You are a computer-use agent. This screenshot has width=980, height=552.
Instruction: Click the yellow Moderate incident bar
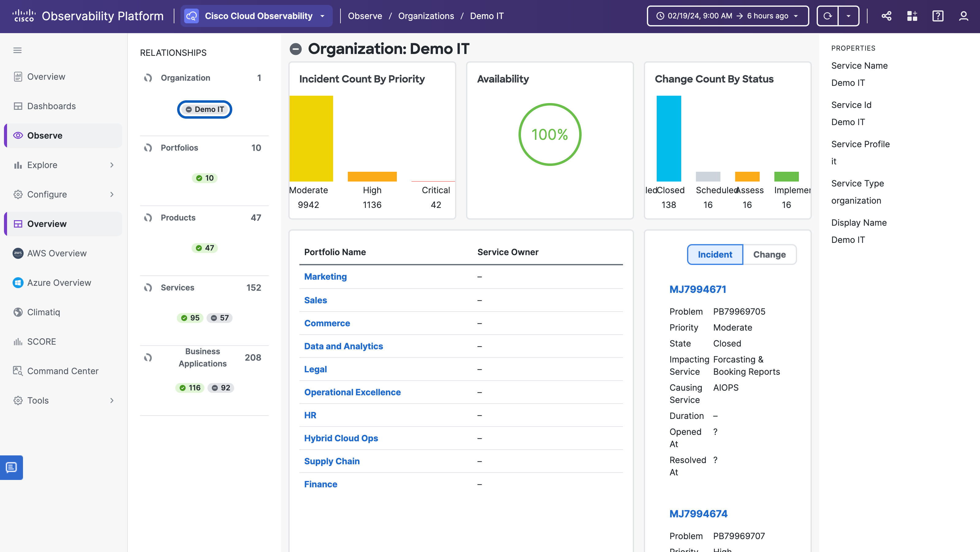click(x=311, y=139)
